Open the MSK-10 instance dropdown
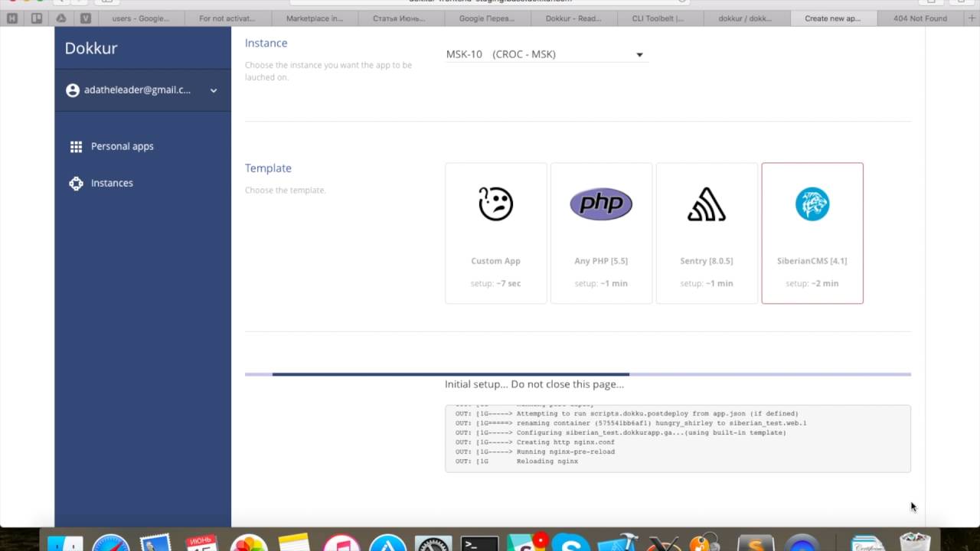This screenshot has height=551, width=980. pos(547,54)
